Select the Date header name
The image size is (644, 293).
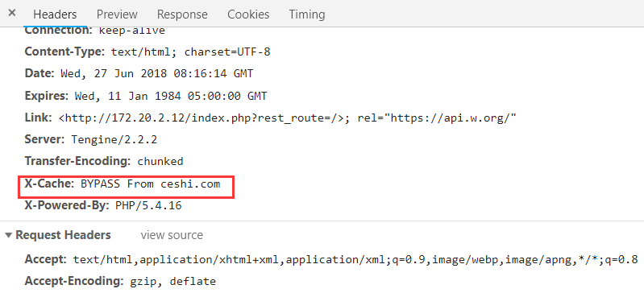tap(39, 74)
